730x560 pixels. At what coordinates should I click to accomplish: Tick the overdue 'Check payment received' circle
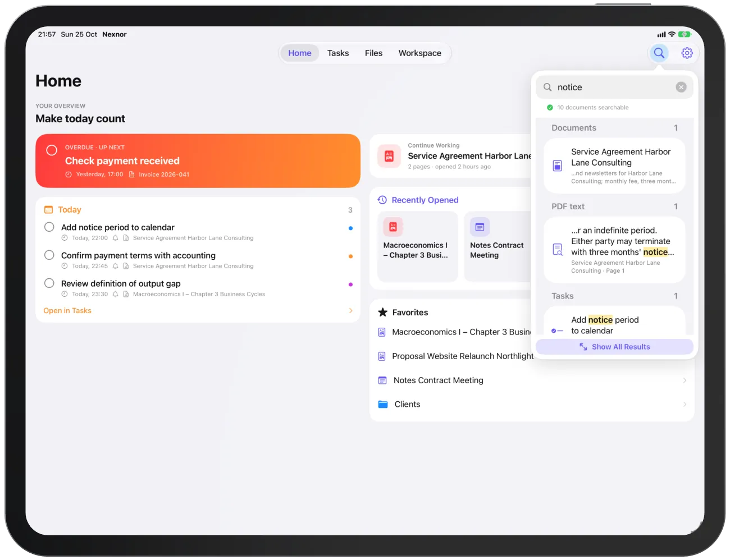pyautogui.click(x=52, y=150)
